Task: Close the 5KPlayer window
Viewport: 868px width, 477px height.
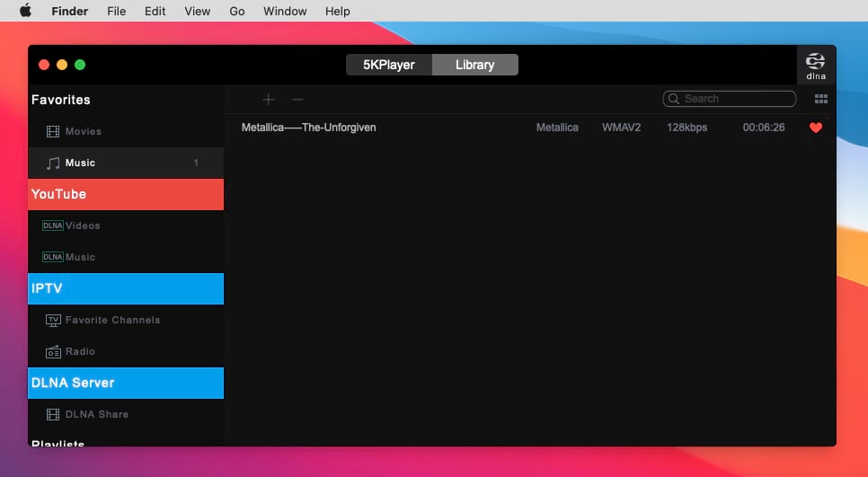Action: 44,65
